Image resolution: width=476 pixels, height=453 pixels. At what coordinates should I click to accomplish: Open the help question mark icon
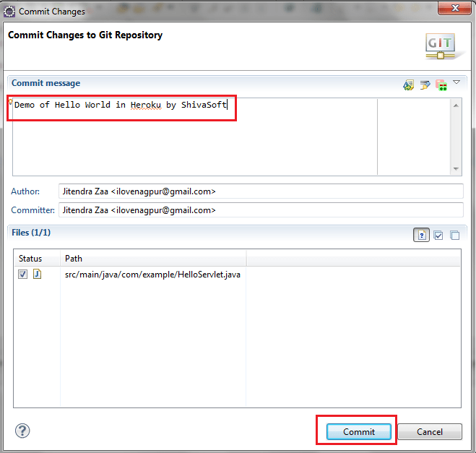click(22, 431)
